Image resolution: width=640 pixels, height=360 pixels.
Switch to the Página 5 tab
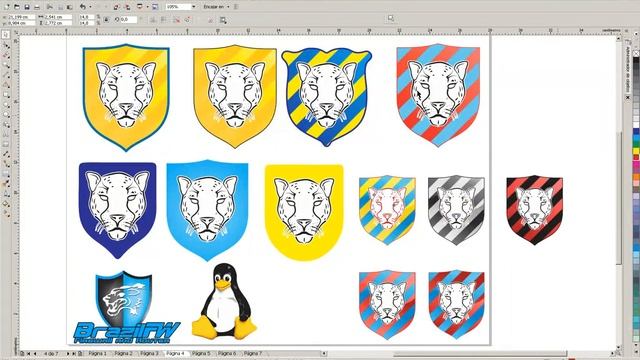tap(201, 353)
